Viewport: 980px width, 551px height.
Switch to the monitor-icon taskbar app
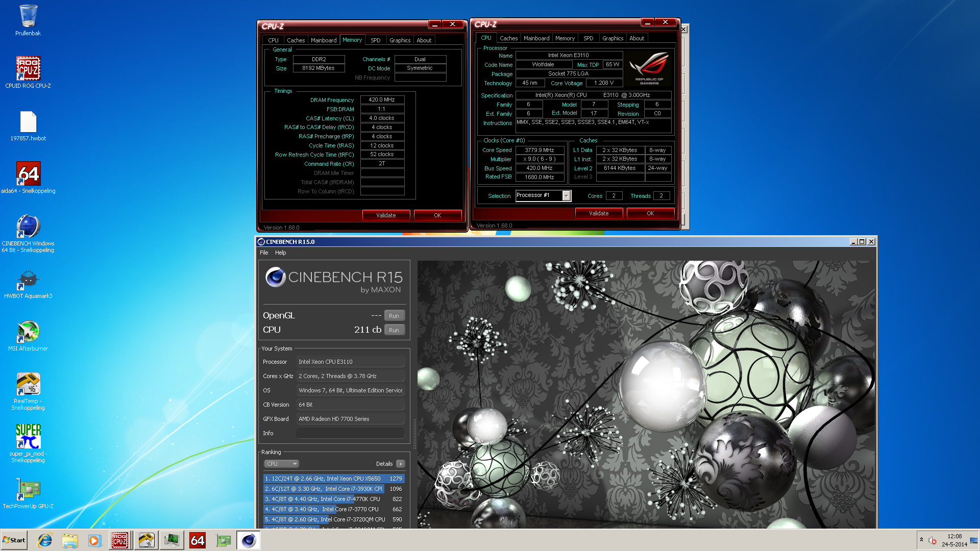[171, 540]
